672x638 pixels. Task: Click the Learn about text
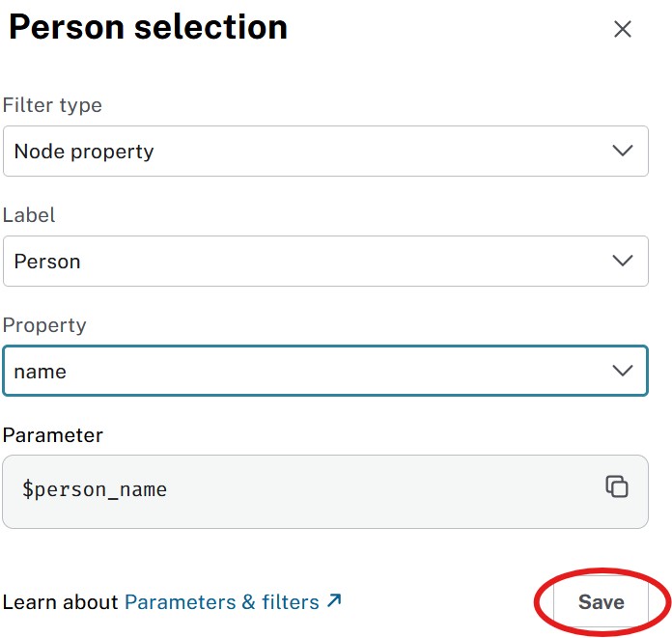point(60,602)
